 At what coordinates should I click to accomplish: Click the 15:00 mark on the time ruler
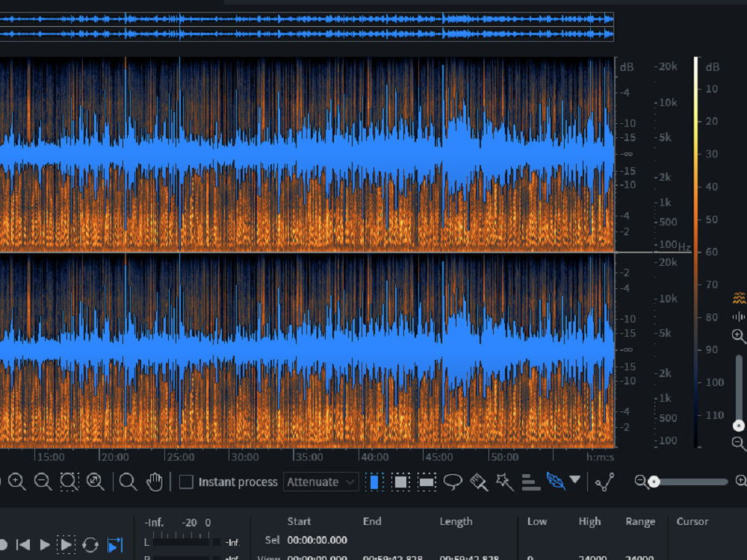click(51, 457)
